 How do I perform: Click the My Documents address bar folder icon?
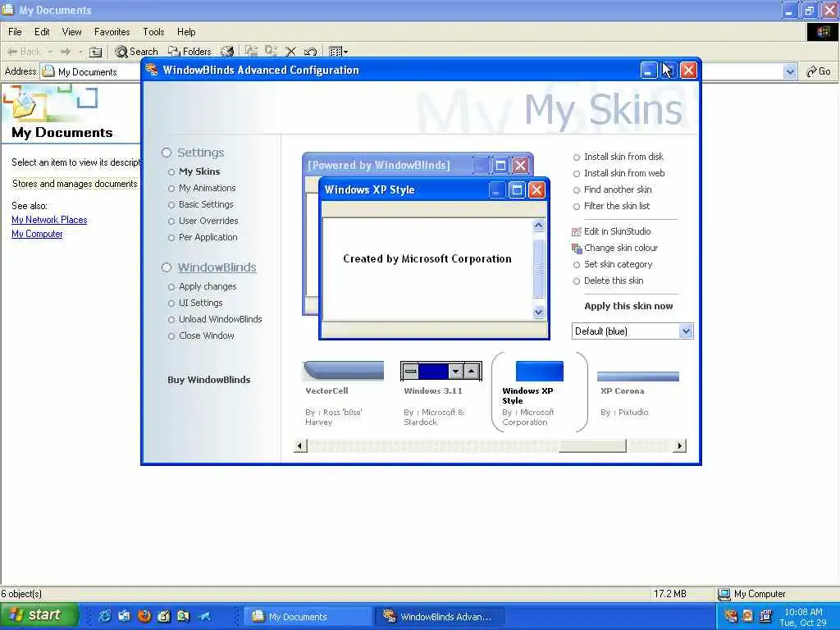click(x=48, y=71)
